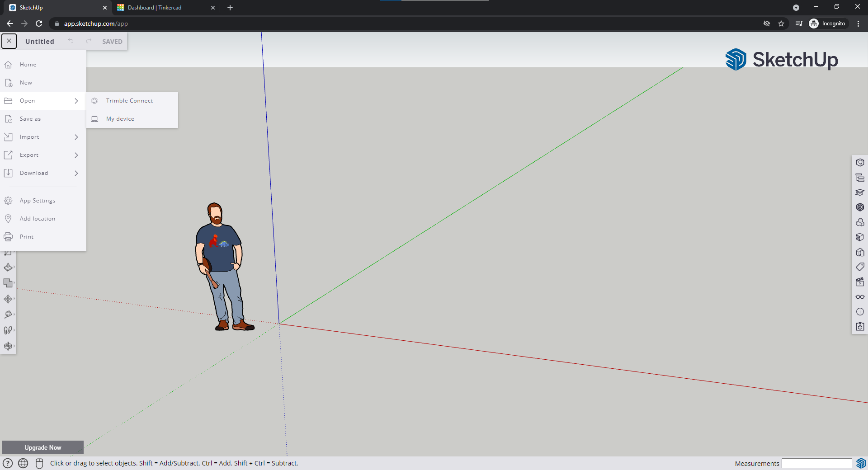Image resolution: width=868 pixels, height=470 pixels.
Task: Select Print from the file menu
Action: tap(43, 237)
